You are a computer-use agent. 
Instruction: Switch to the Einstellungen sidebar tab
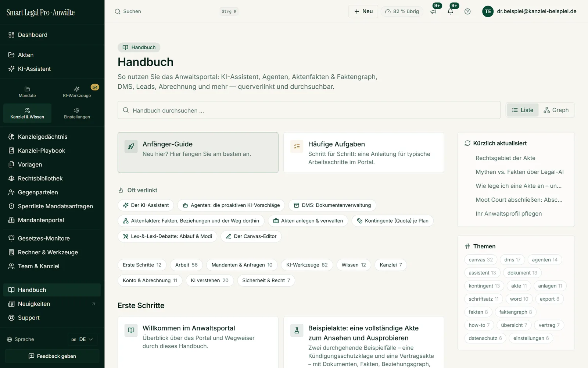(77, 113)
